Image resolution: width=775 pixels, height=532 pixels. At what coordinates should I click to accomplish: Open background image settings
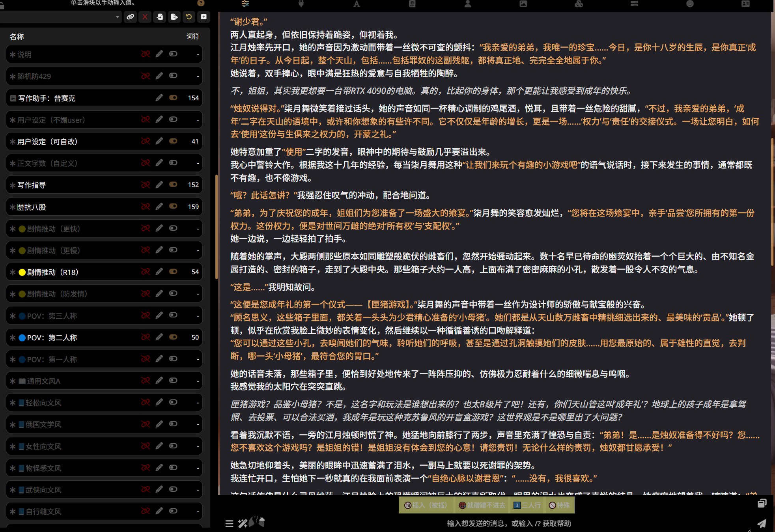[x=523, y=4]
